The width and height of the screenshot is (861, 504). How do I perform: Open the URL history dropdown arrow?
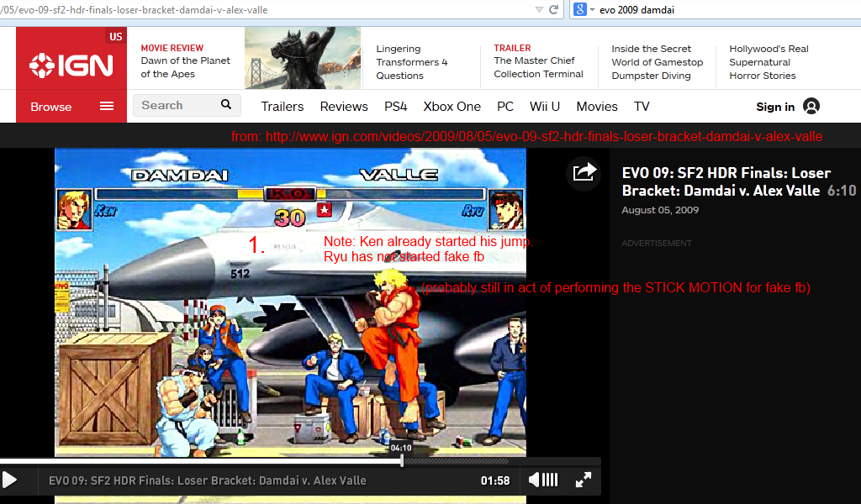click(539, 9)
